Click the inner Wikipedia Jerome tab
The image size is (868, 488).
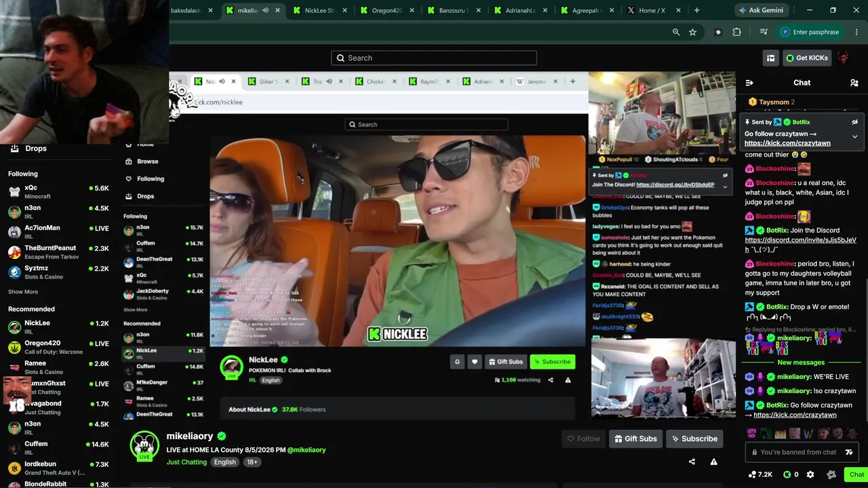pos(536,81)
